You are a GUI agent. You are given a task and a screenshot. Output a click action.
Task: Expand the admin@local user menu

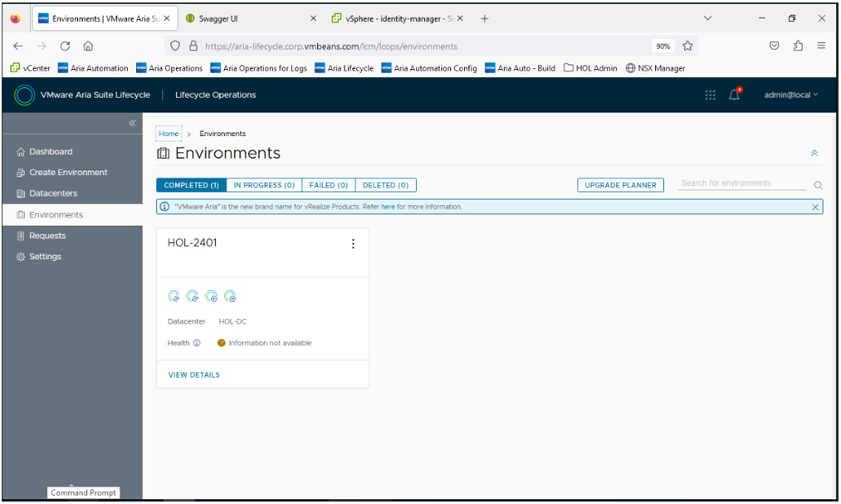click(790, 95)
